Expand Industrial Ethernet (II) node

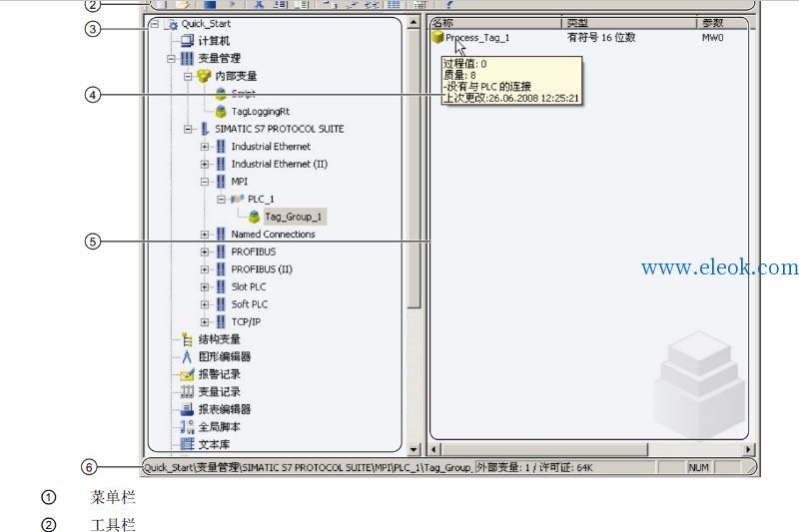pyautogui.click(x=205, y=164)
